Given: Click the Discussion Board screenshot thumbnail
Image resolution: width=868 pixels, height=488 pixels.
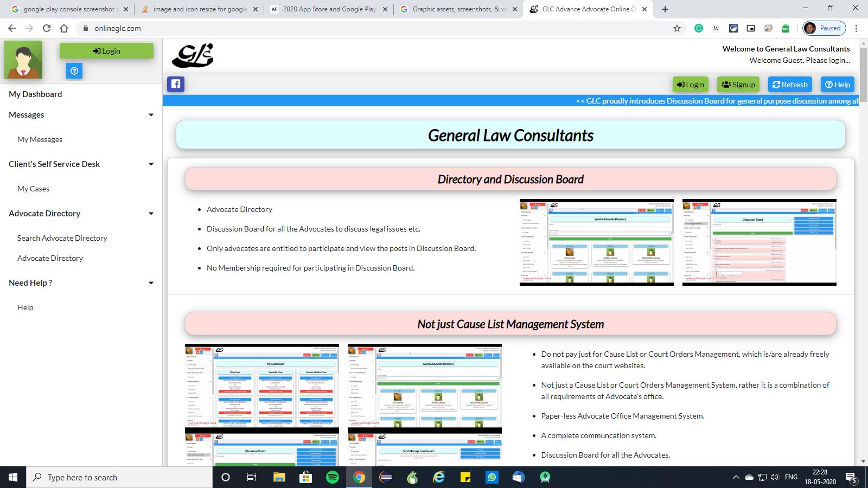Looking at the screenshot, I should pos(759,242).
